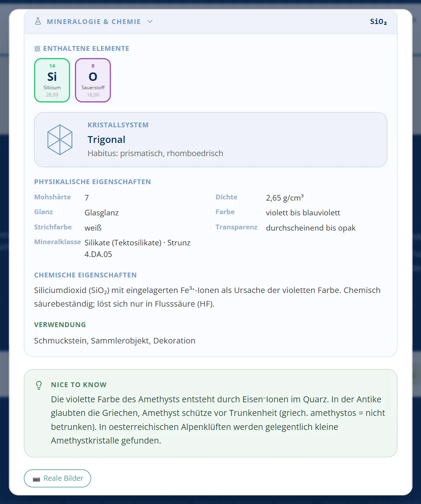Image resolution: width=421 pixels, height=504 pixels.
Task: Click the Glanz value Glasglanz
Action: (102, 213)
